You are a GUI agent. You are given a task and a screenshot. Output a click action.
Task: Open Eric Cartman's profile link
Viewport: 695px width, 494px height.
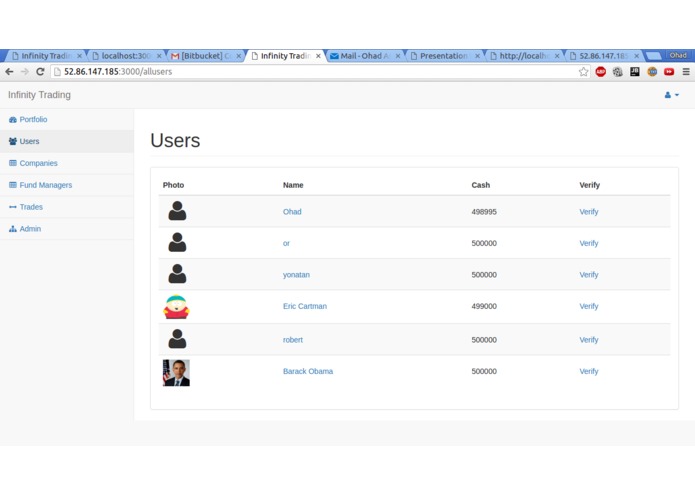(305, 306)
